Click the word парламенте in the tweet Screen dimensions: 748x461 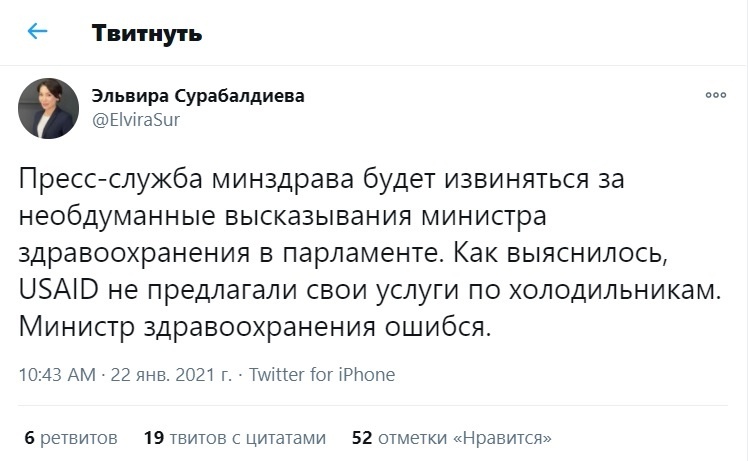(360, 253)
